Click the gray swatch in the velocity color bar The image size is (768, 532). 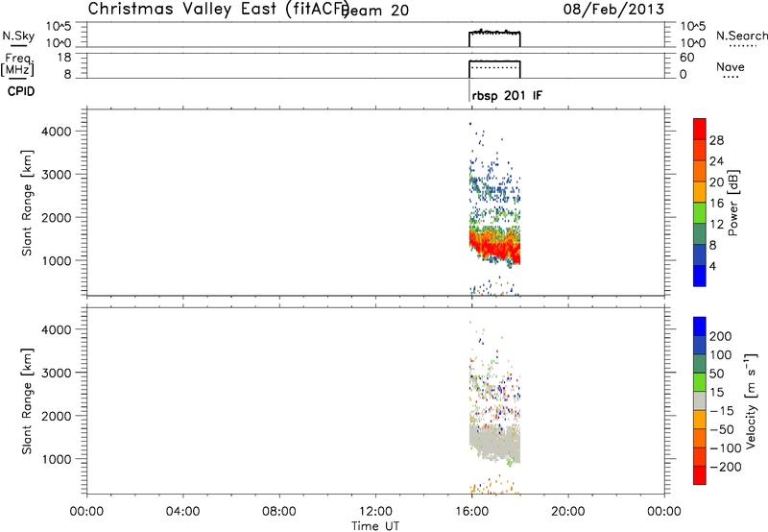700,400
